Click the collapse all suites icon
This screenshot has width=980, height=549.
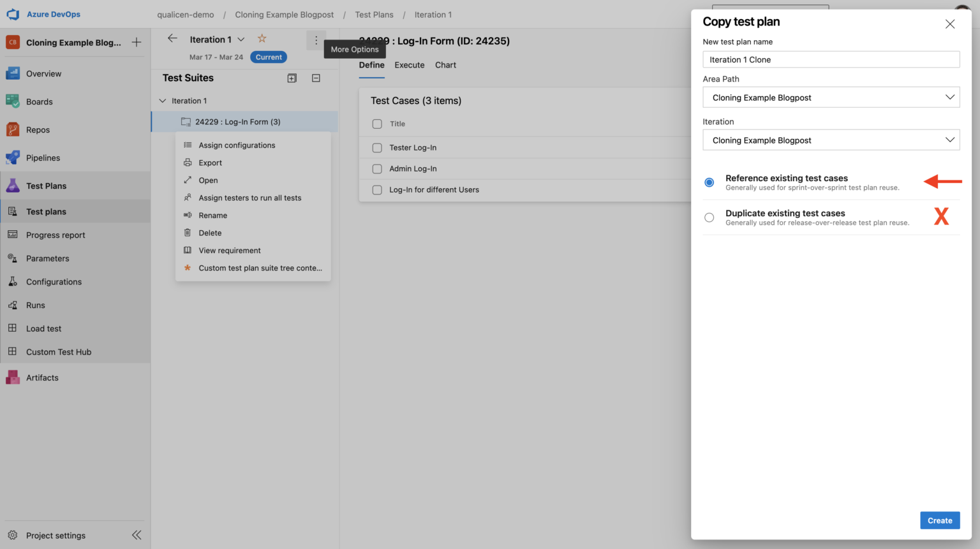pyautogui.click(x=316, y=78)
